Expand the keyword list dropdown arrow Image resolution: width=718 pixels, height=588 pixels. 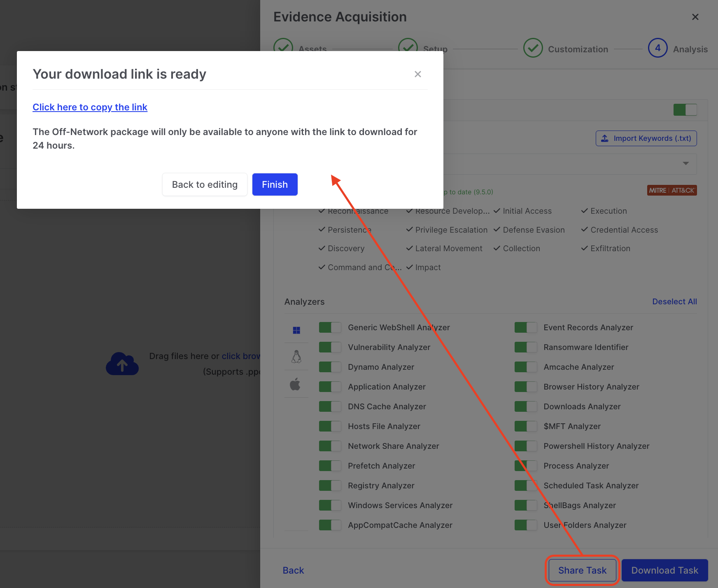click(x=685, y=163)
